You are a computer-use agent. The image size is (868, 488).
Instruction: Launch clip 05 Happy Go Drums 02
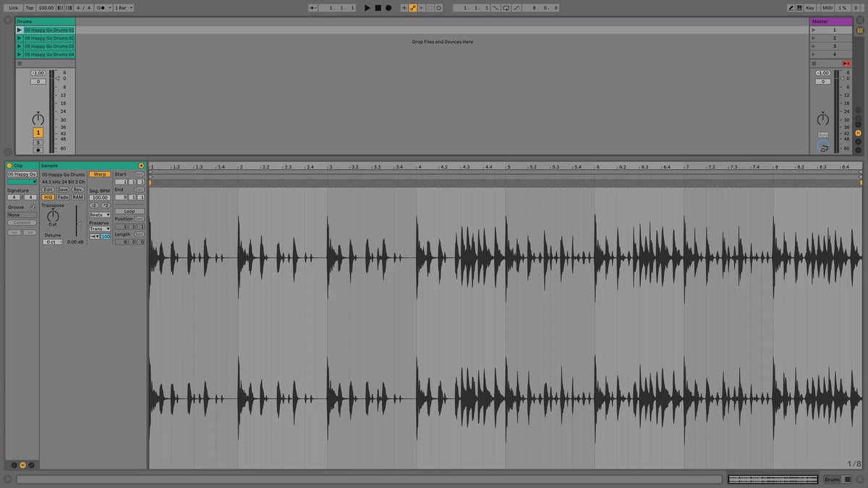20,38
